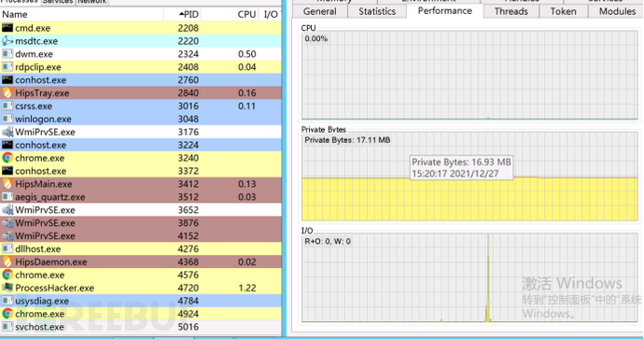Click PID value '3412' for HipsMain.exe
Image resolution: width=644 pixels, height=339 pixels.
pyautogui.click(x=189, y=184)
